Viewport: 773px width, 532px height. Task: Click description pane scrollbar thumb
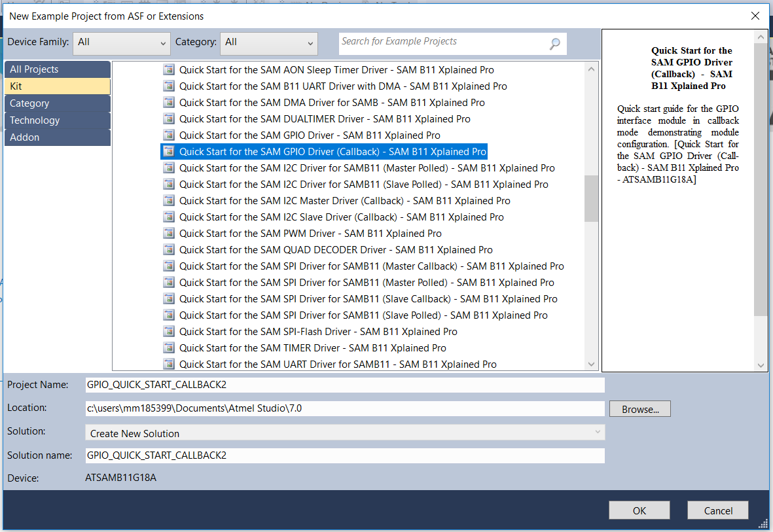coord(760,180)
